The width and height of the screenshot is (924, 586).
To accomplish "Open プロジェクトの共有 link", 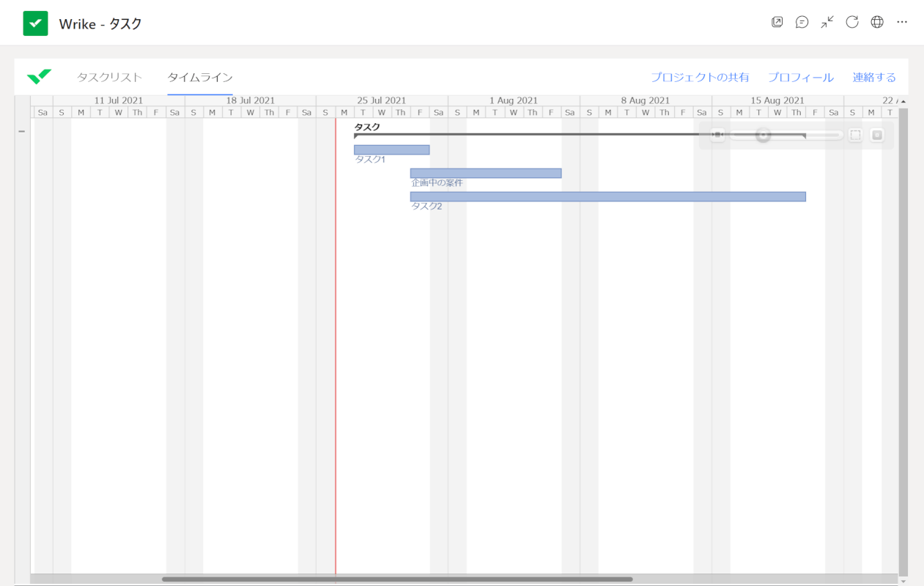I will (700, 77).
